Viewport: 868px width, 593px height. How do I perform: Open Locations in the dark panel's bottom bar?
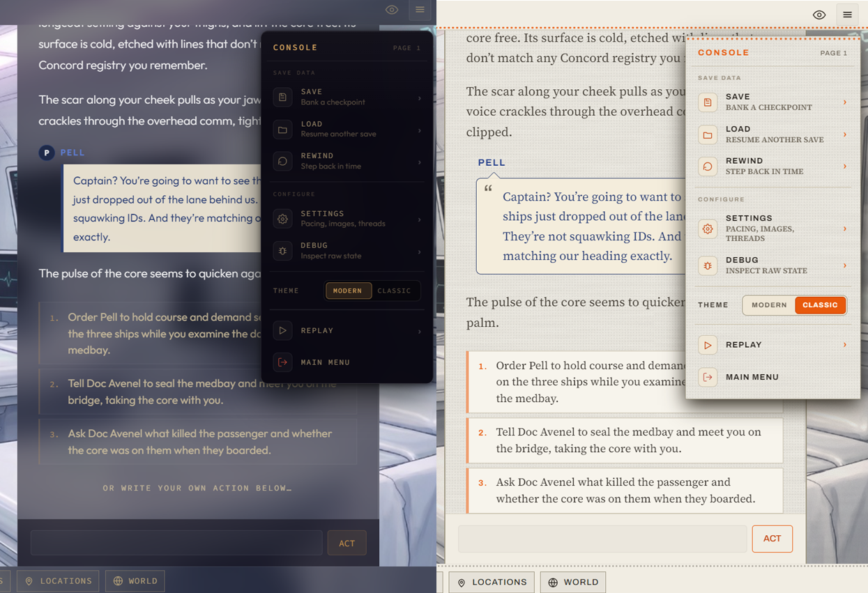pos(58,581)
